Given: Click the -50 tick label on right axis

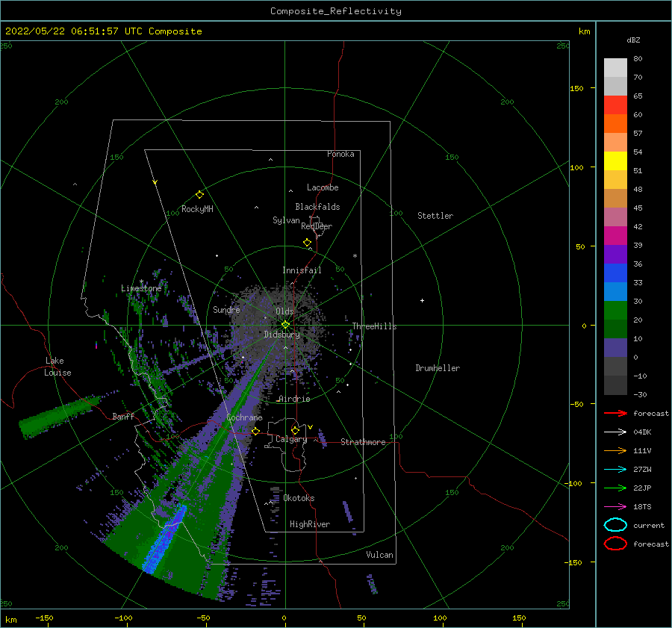Looking at the screenshot, I should pyautogui.click(x=576, y=404).
